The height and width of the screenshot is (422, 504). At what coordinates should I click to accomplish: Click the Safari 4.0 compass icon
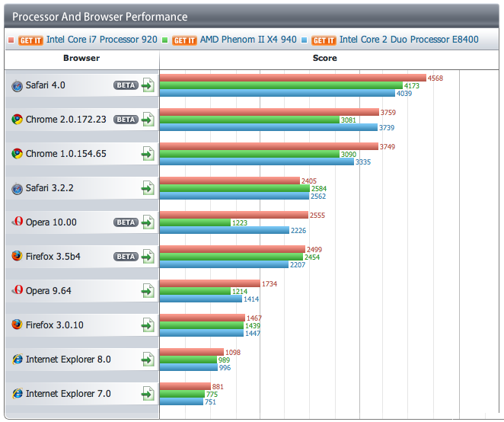[17, 86]
